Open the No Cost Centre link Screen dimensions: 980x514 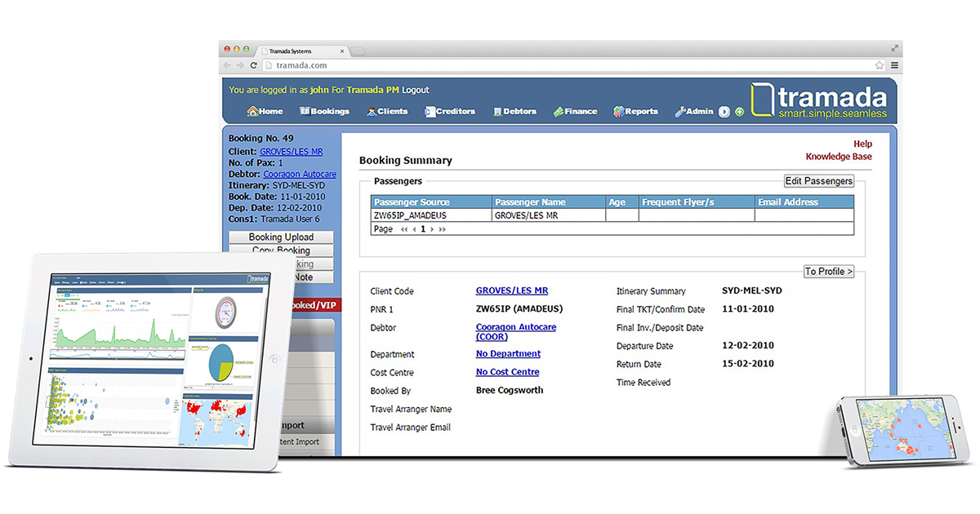[507, 372]
